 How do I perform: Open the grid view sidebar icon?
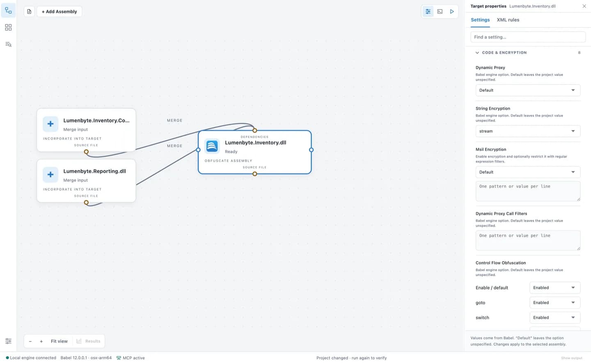tap(8, 27)
